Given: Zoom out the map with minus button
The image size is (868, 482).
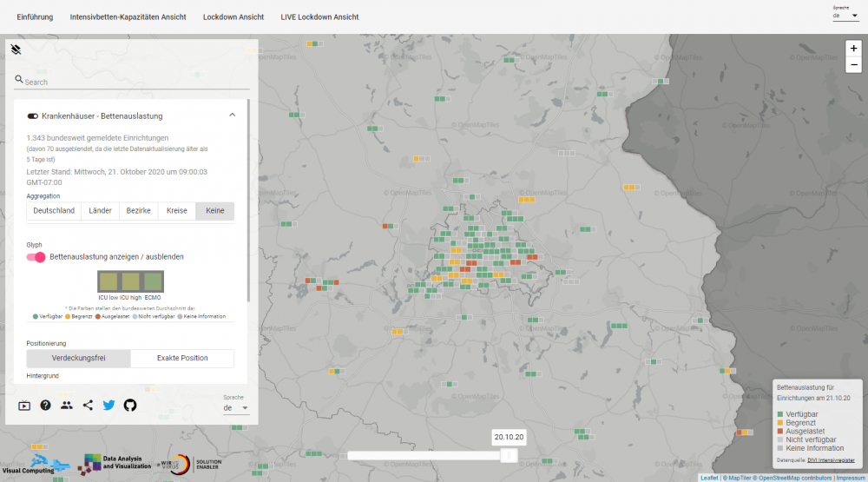Looking at the screenshot, I should pos(854,65).
